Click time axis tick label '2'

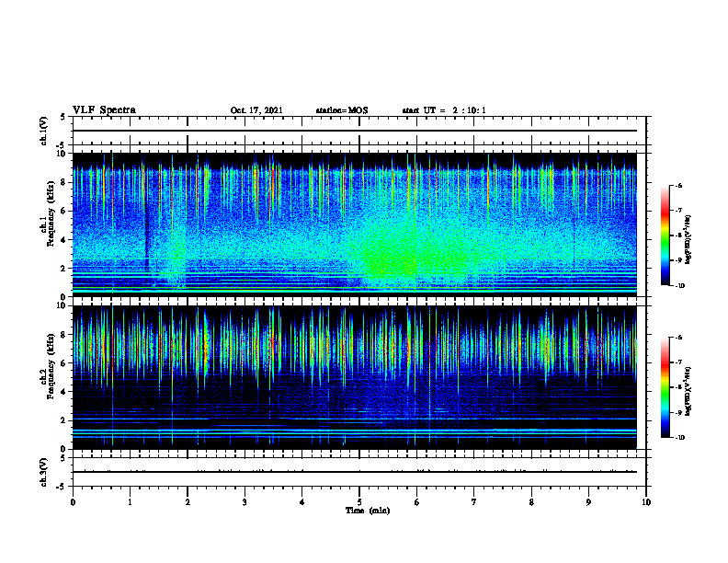[188, 502]
